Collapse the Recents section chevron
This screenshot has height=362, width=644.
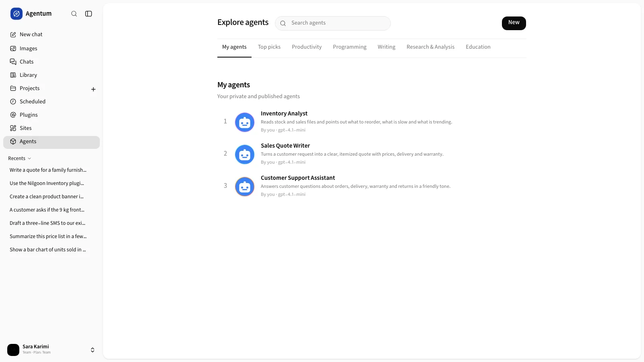29,158
